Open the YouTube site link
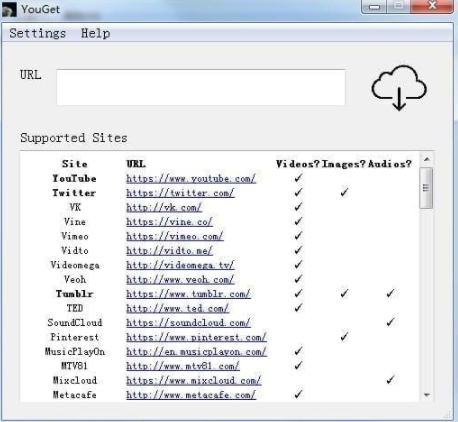Screen dimensions: 458x422 coord(191,179)
